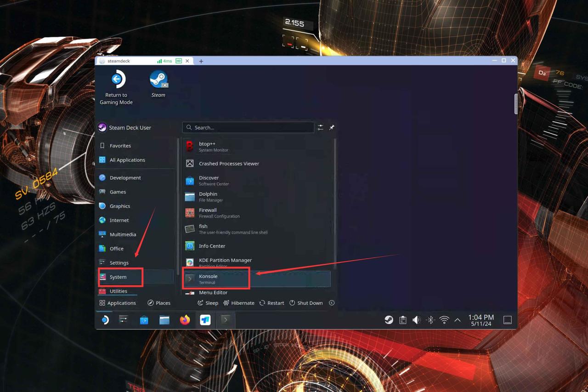The width and height of the screenshot is (588, 392).
Task: Launch Firefox from the taskbar
Action: coord(185,320)
